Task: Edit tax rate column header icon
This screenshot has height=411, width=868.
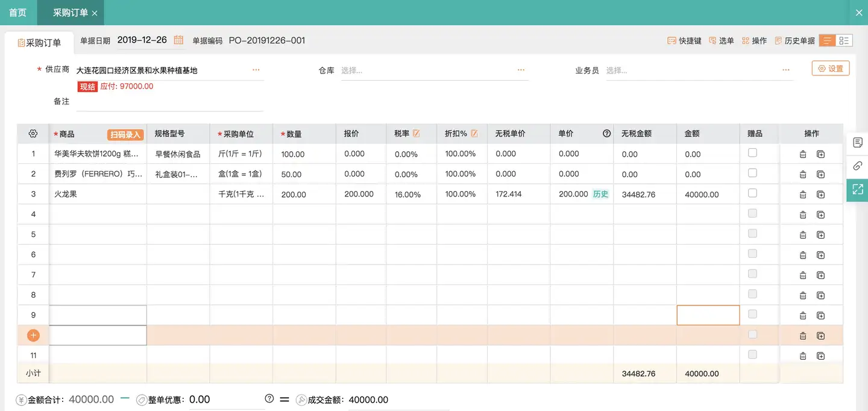Action: tap(416, 133)
